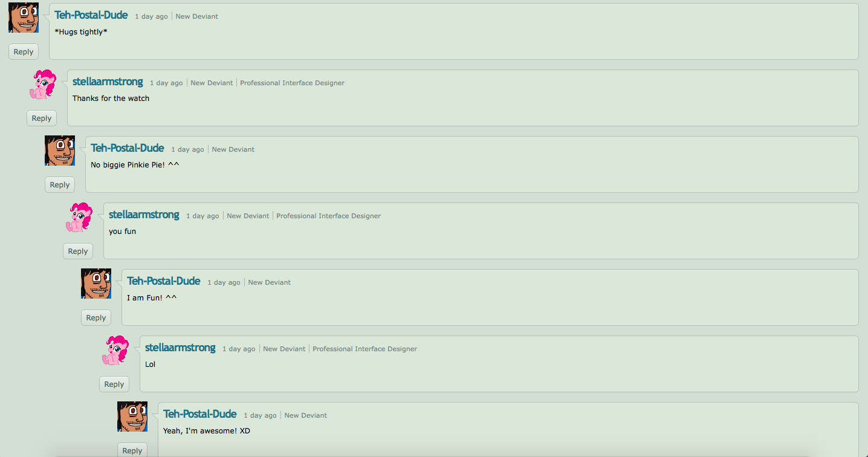Screen dimensions: 868x457
Task: Click the Teh-Postal-Dude name above "I am Fun!"
Action: [164, 281]
